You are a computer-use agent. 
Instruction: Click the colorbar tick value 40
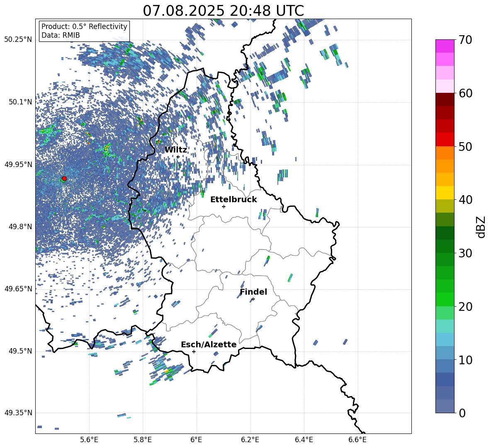point(465,200)
